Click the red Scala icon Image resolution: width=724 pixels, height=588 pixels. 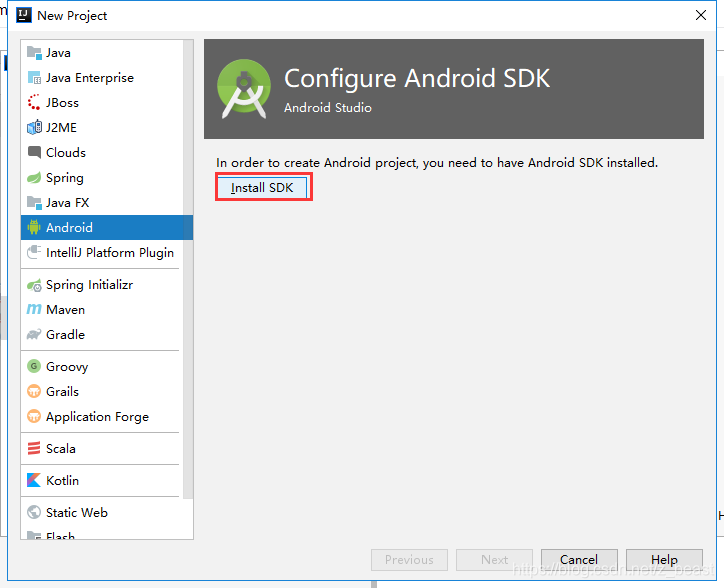pos(34,448)
